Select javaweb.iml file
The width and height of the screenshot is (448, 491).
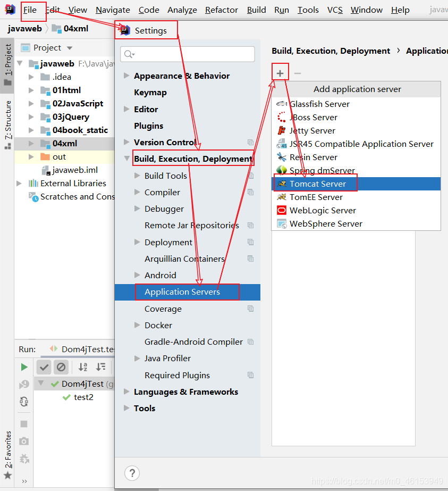[75, 170]
